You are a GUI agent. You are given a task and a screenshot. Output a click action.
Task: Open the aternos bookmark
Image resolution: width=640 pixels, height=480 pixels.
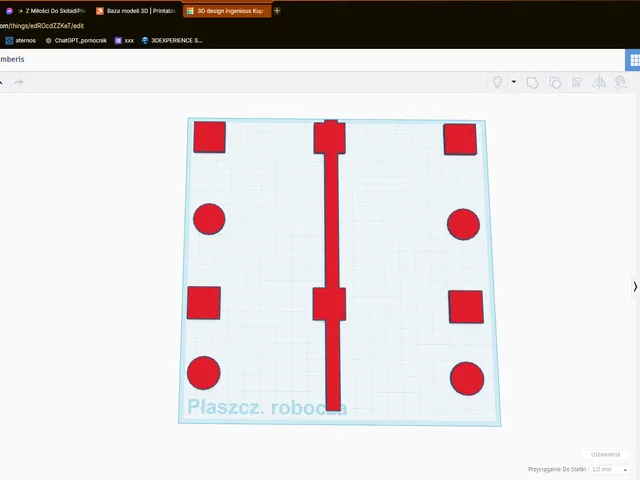[x=20, y=40]
